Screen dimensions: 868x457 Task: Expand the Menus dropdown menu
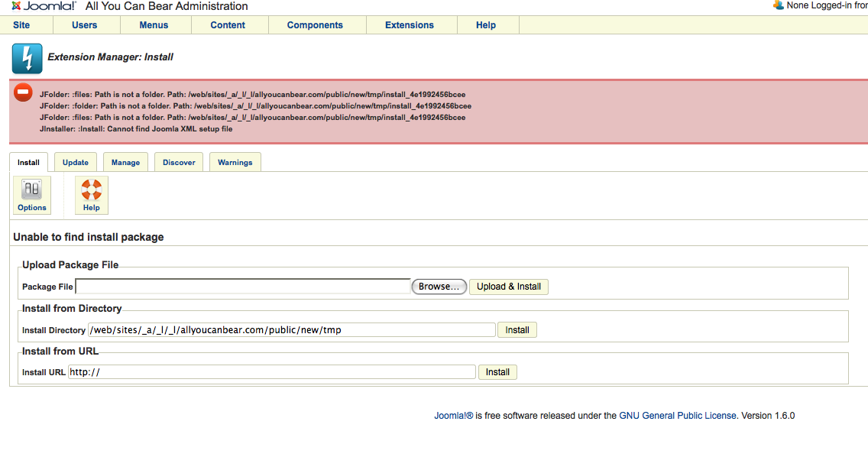click(x=154, y=25)
